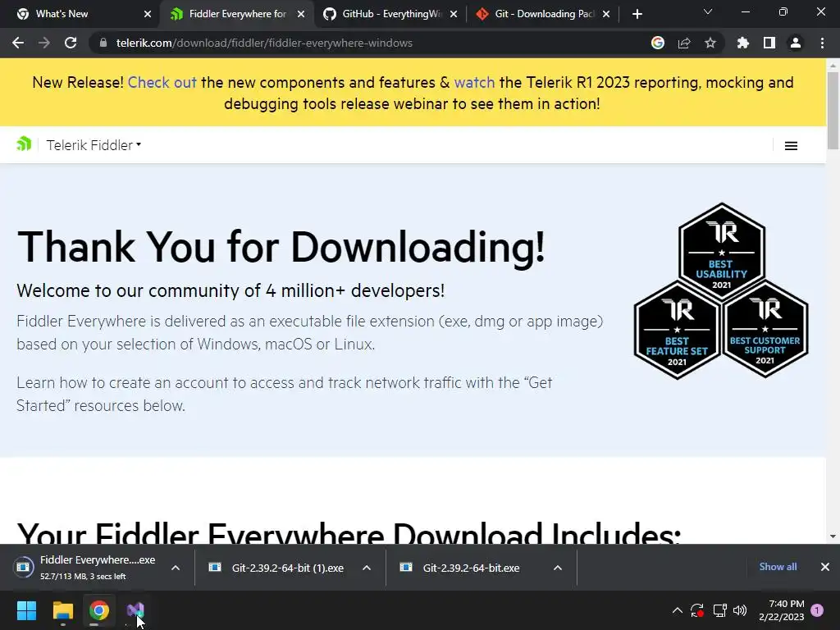Screen dimensions: 840x630
Task: Open the Chrome three-dot menu
Action: 822,43
